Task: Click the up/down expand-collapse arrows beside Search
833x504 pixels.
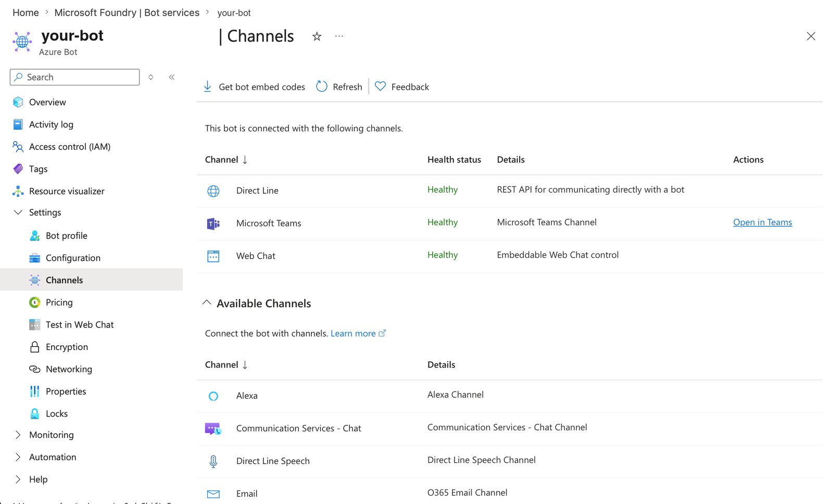Action: pos(151,77)
